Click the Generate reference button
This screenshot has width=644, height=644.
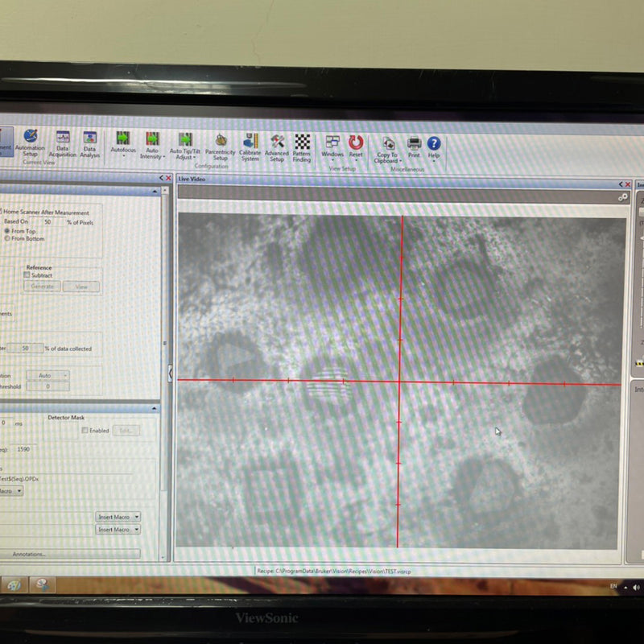[43, 287]
